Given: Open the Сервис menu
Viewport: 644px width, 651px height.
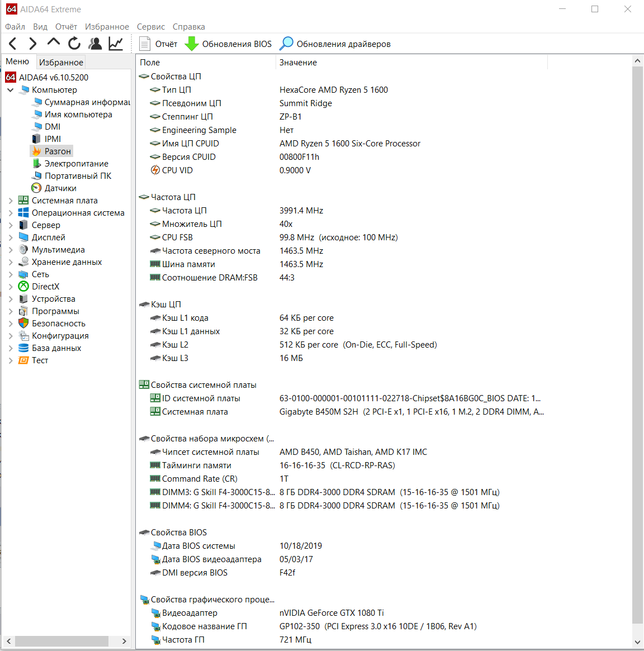Looking at the screenshot, I should 151,27.
